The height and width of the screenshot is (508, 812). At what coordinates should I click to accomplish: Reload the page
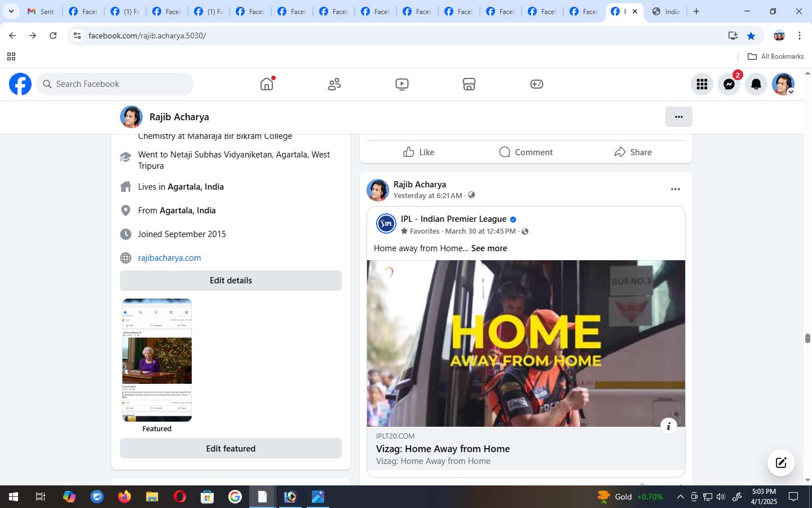53,36
